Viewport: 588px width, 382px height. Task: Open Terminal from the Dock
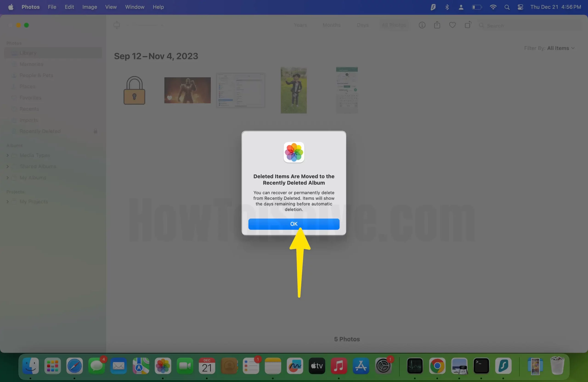[481, 366]
